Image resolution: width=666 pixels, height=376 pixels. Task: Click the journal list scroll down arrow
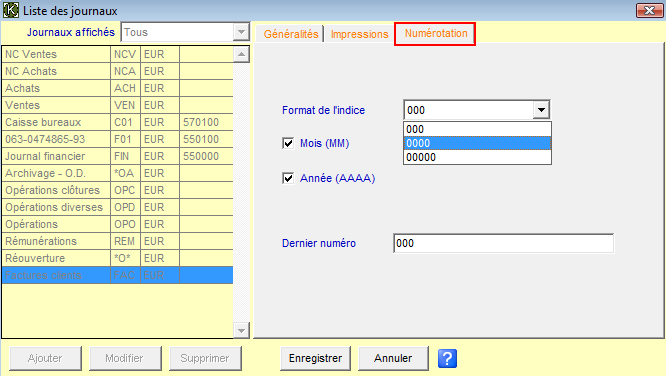(x=241, y=330)
